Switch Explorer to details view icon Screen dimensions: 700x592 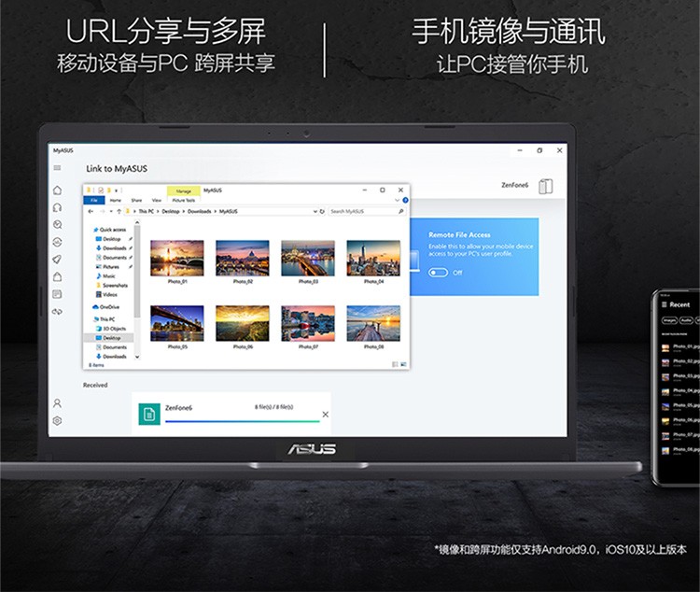tap(395, 364)
